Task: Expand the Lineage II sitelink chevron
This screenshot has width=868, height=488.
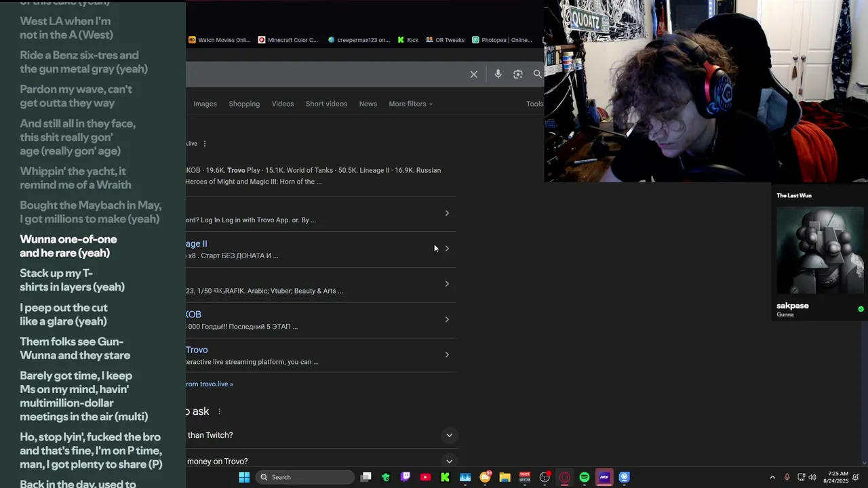Action: [x=447, y=249]
